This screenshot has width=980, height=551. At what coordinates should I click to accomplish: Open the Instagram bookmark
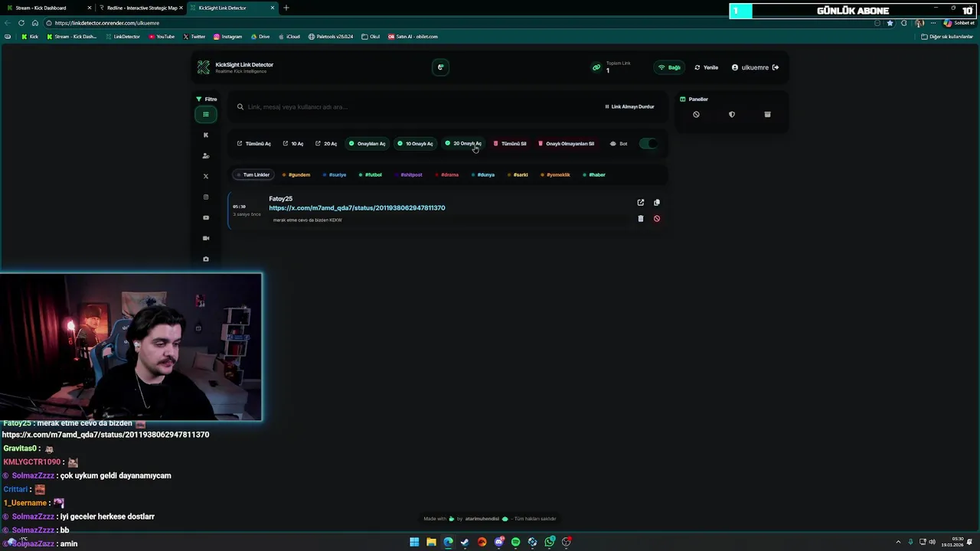tap(228, 37)
